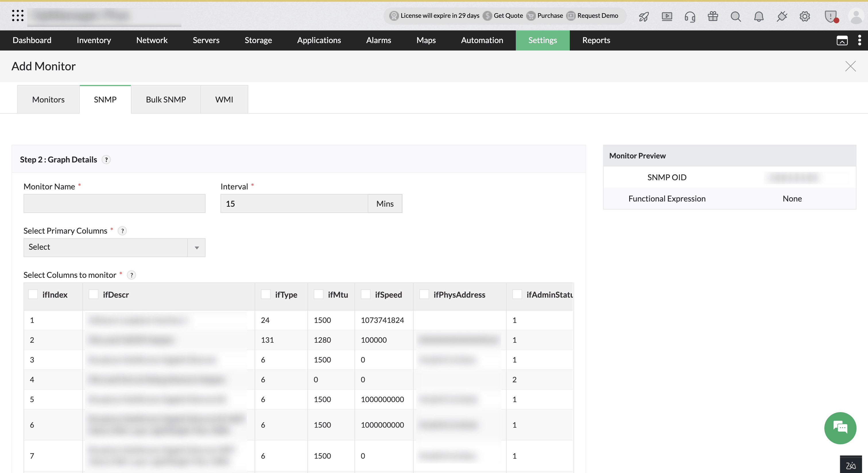Open the Inventory menu
This screenshot has height=473, width=868.
[x=94, y=40]
